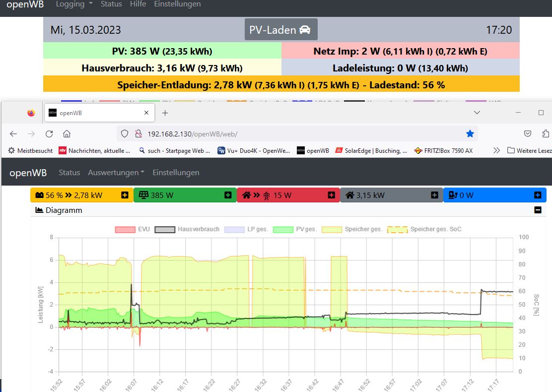
Task: Open Einstellungen in the lower navbar
Action: click(x=176, y=173)
